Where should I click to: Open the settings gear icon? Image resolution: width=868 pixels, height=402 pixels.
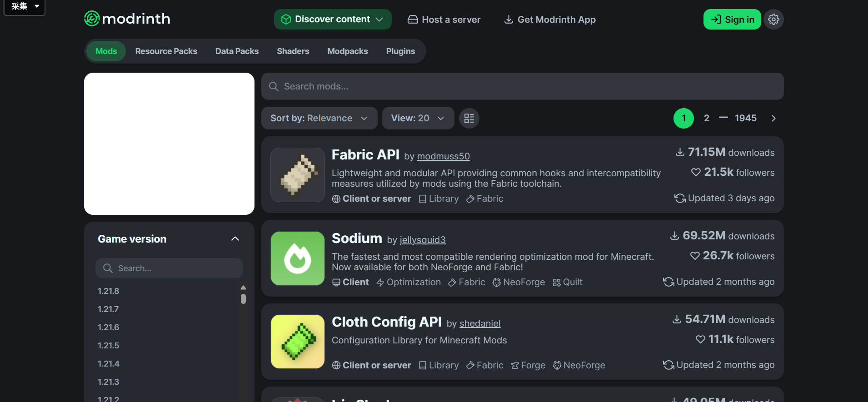coord(773,19)
